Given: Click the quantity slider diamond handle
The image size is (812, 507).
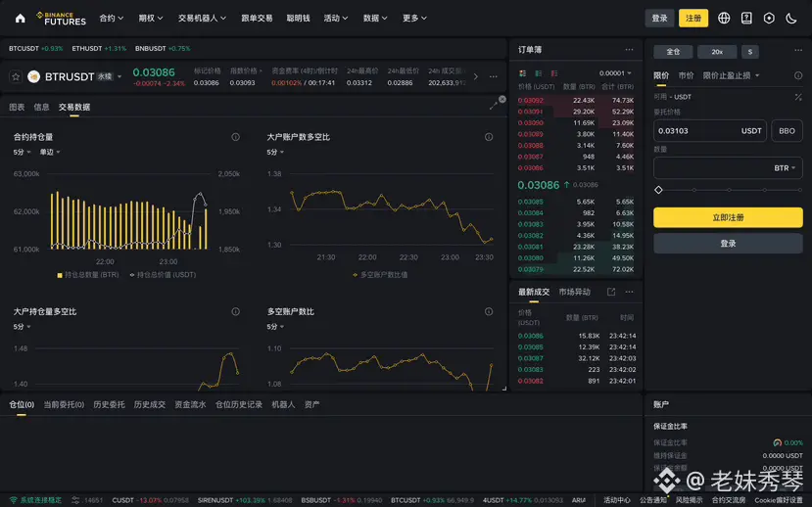Looking at the screenshot, I should click(658, 190).
